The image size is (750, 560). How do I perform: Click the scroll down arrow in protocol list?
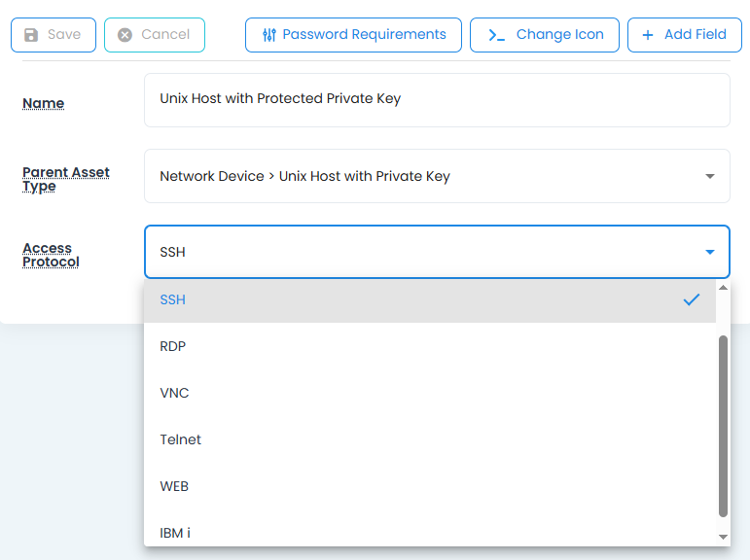coord(723,537)
